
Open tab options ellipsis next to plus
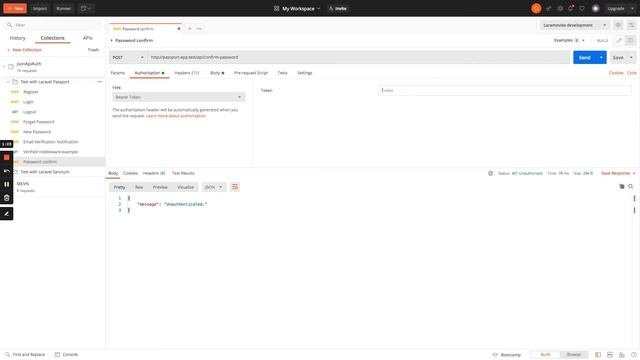point(199,29)
